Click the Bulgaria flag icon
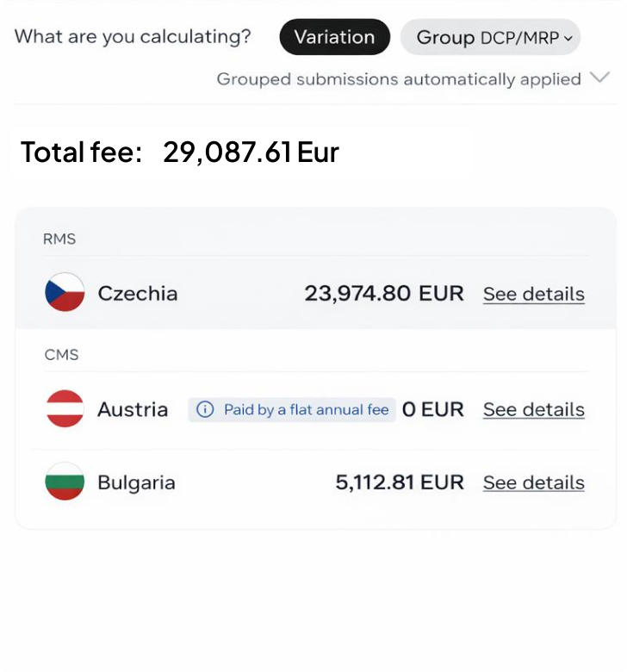The width and height of the screenshot is (627, 672). coord(65,482)
